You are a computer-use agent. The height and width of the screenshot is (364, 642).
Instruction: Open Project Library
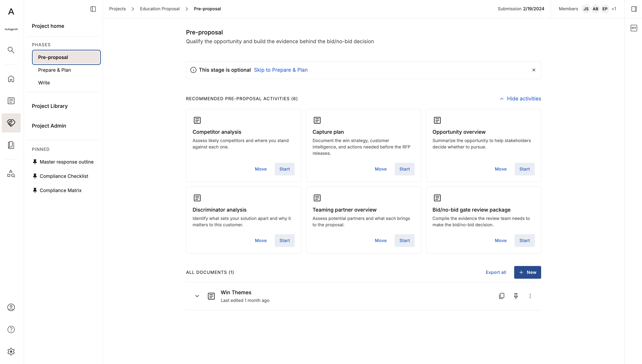click(x=50, y=106)
